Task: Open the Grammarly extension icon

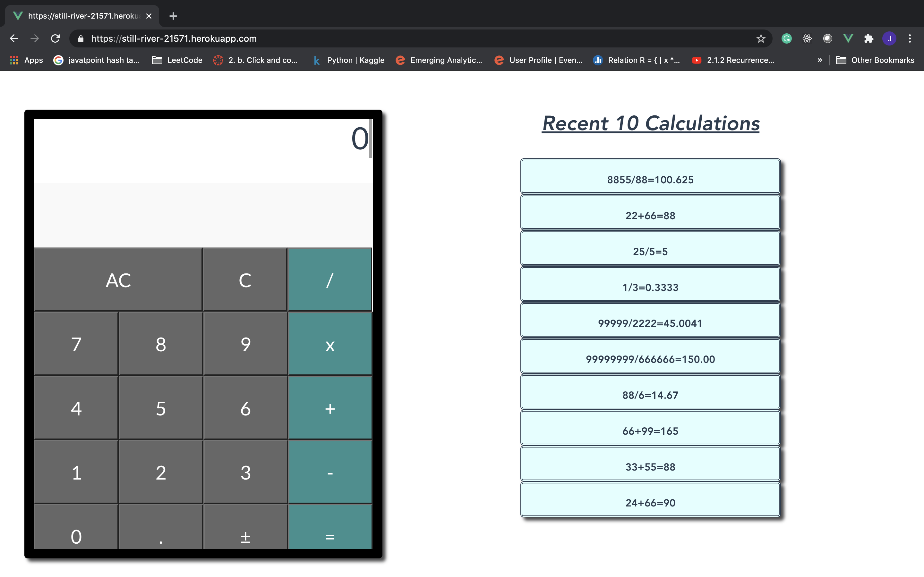Action: (786, 38)
